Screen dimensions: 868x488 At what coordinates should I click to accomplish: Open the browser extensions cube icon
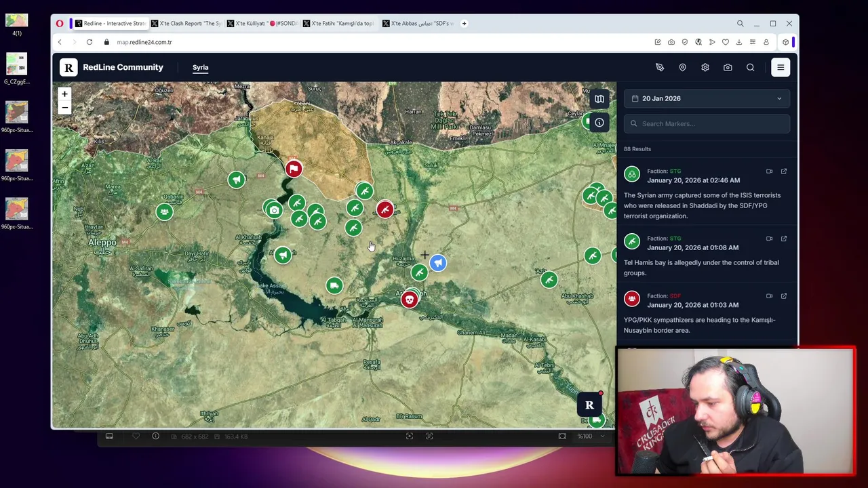tap(785, 42)
